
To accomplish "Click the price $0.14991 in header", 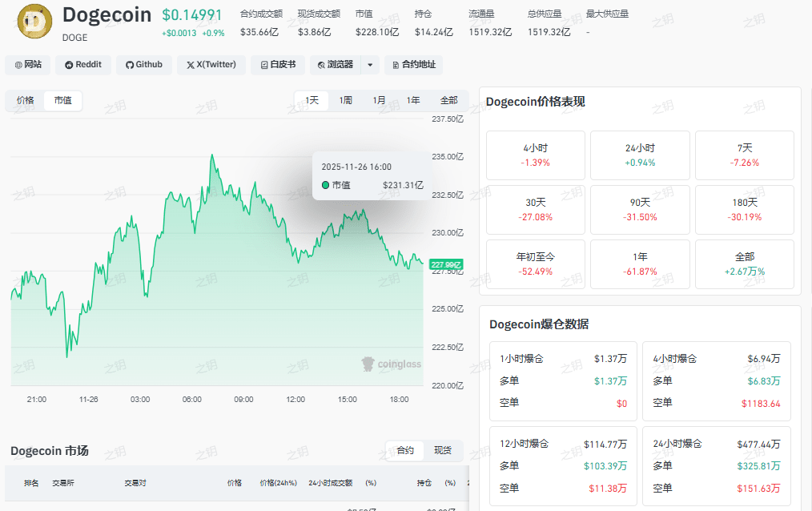I will click(x=191, y=15).
